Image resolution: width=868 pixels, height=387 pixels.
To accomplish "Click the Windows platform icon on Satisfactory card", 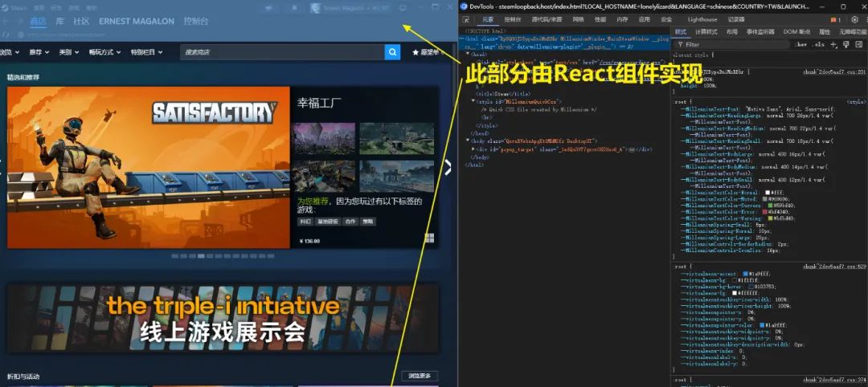I will (429, 238).
